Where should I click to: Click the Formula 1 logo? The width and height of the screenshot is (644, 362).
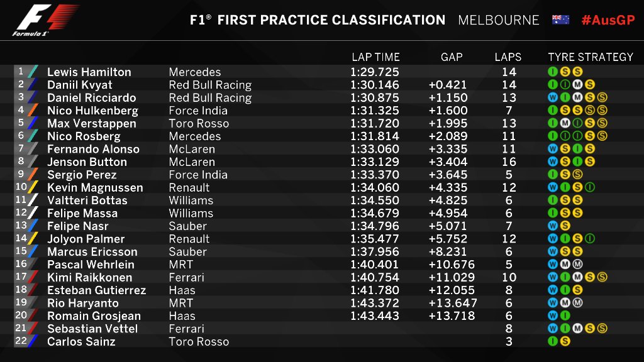click(x=45, y=19)
